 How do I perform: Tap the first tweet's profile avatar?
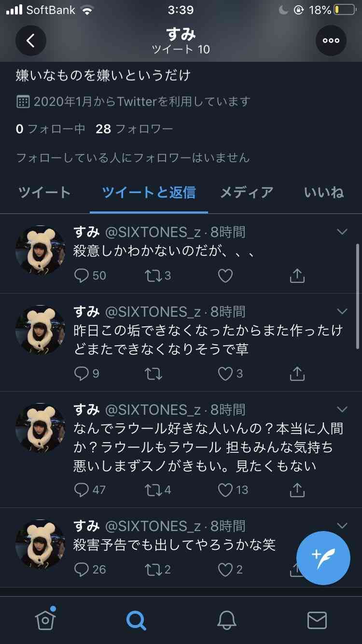pyautogui.click(x=40, y=250)
